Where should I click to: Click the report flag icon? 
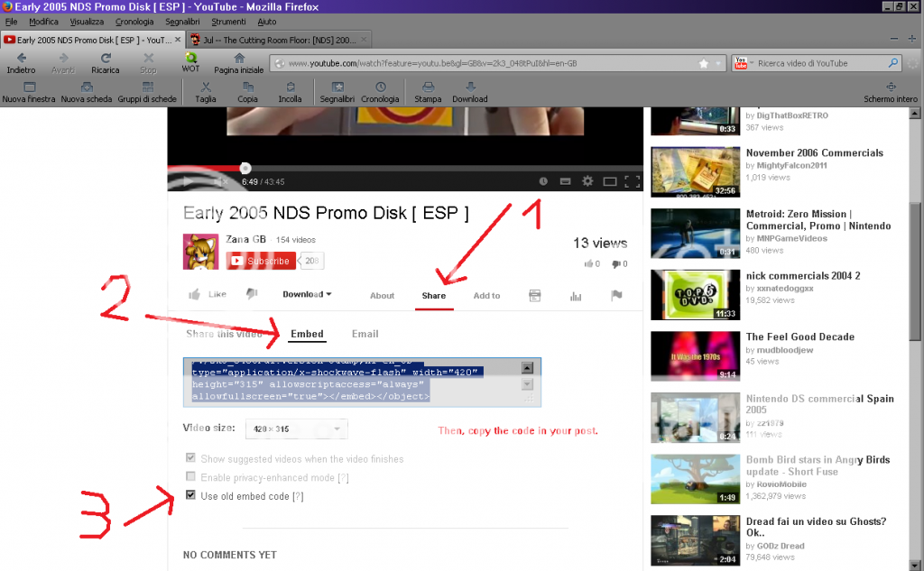[x=617, y=295]
